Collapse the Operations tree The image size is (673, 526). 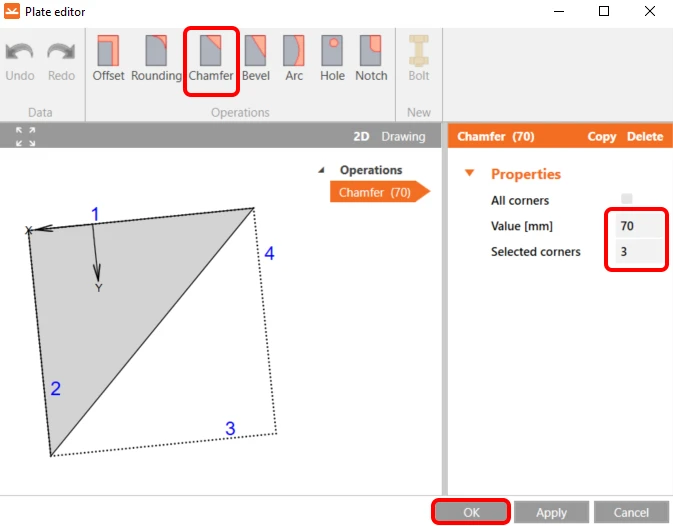(321, 170)
